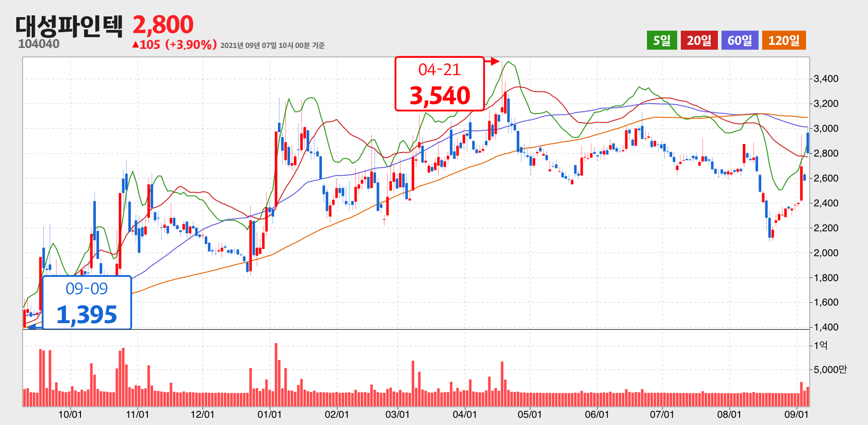
Task: Click the timestamp 2021년 09년 07일 10시 00분 기준
Action: pyautogui.click(x=273, y=45)
